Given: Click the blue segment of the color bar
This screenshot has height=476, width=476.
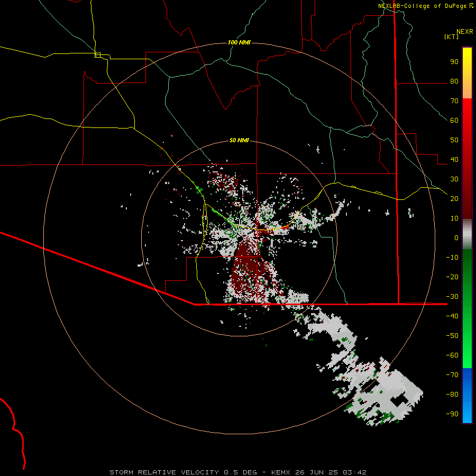Looking at the screenshot, I should click(x=467, y=395).
